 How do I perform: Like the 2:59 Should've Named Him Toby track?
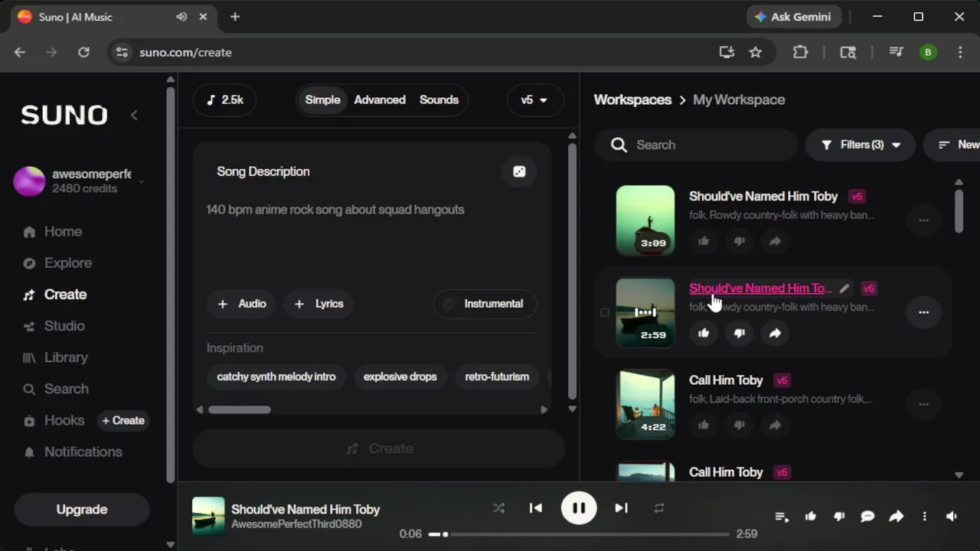coord(704,333)
